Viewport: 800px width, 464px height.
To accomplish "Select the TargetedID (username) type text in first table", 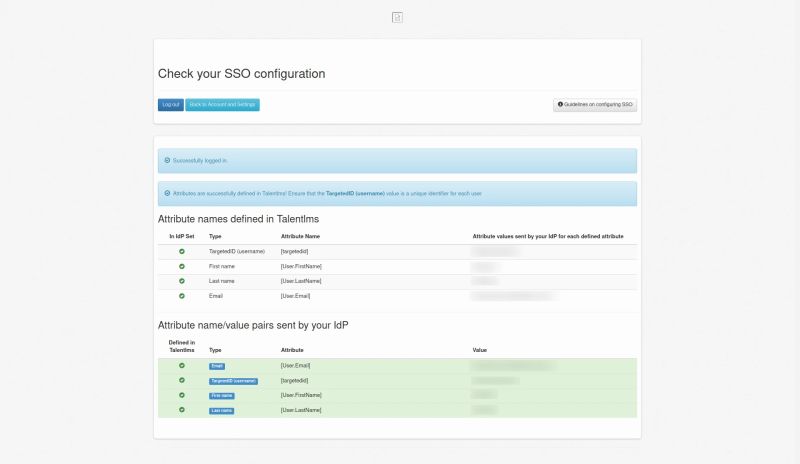I will (237, 251).
